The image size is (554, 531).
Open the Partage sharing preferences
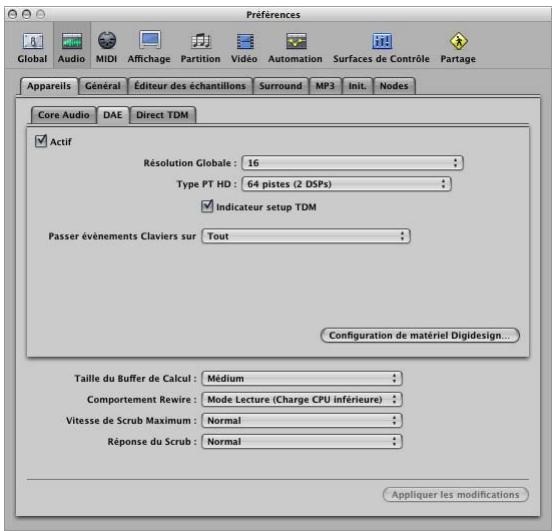click(x=458, y=48)
